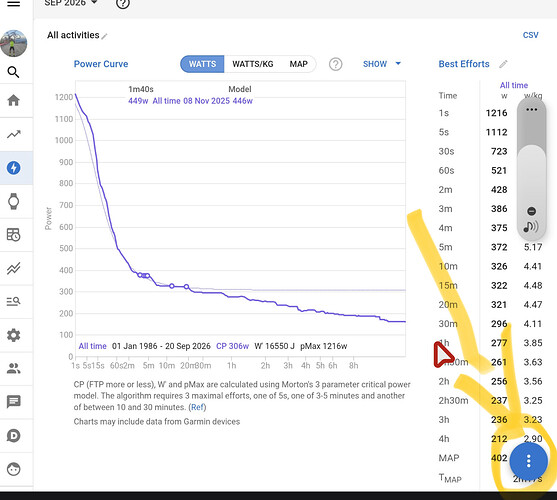Image resolution: width=557 pixels, height=500 pixels.
Task: Open the watch wellness icon
Action: coord(13,201)
